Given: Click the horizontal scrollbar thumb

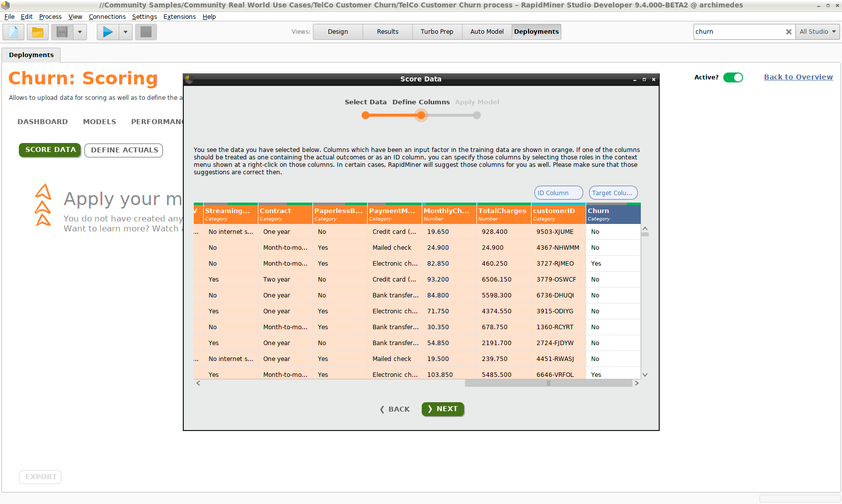Looking at the screenshot, I should pos(548,383).
